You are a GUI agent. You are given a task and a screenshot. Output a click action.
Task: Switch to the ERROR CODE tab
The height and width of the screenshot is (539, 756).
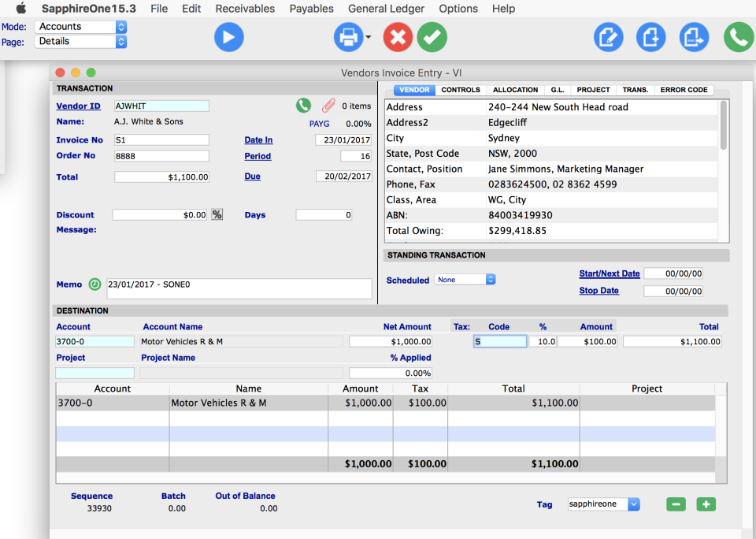(x=684, y=90)
